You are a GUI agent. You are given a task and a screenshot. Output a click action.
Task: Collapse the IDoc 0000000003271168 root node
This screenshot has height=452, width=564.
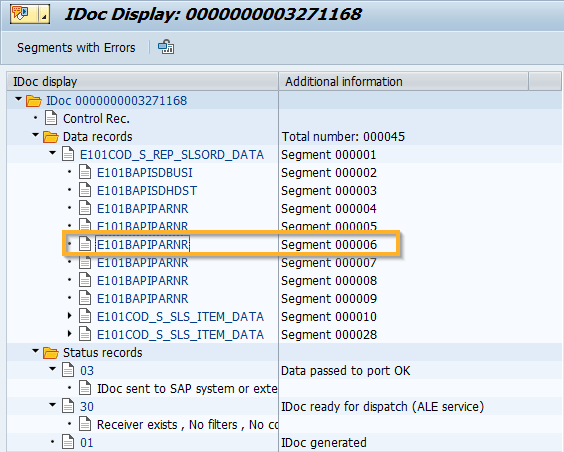coord(18,99)
